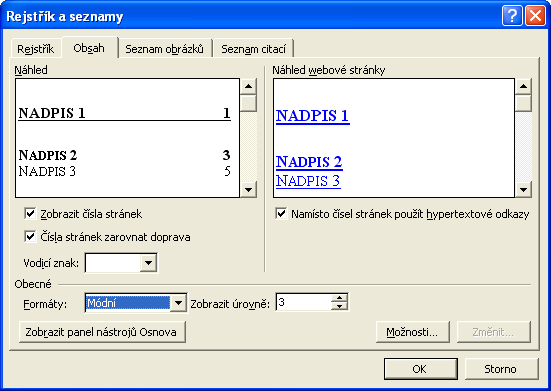Click NADPIS 3 entry in print preview
This screenshot has height=391, width=551.
pyautogui.click(x=47, y=171)
